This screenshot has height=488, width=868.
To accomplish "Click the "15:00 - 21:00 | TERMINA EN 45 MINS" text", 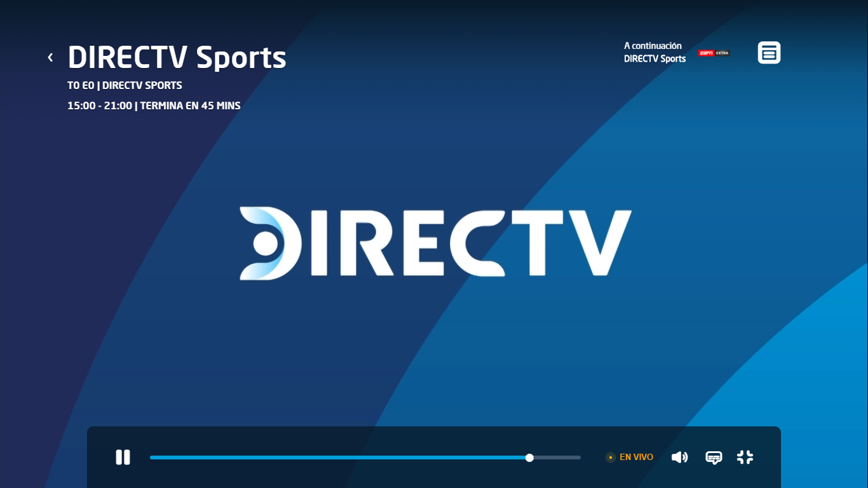I will pos(154,105).
